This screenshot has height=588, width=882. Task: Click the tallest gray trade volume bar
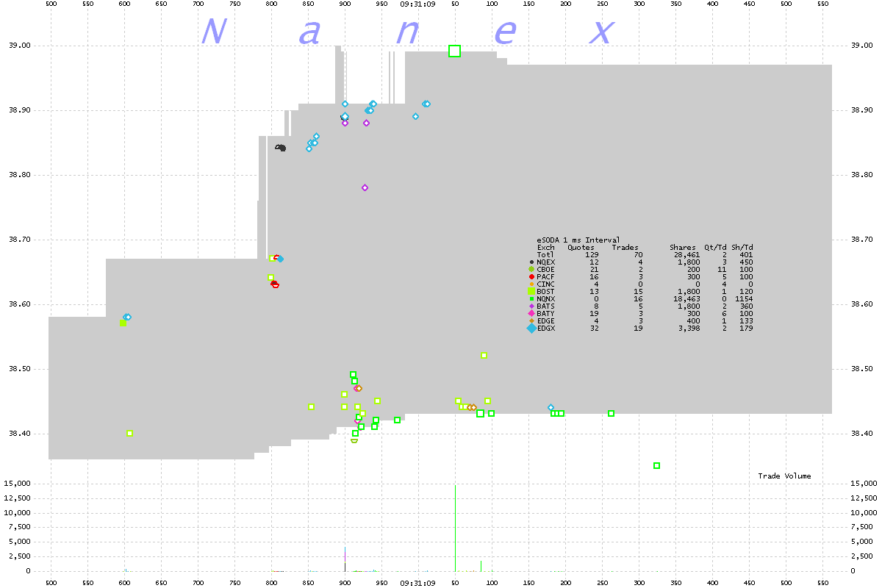pyautogui.click(x=455, y=528)
